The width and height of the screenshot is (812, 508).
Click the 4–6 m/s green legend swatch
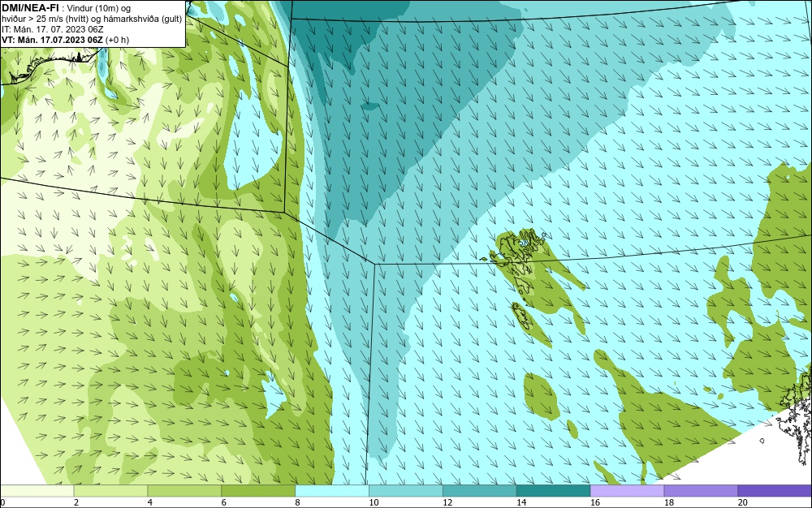[184, 491]
